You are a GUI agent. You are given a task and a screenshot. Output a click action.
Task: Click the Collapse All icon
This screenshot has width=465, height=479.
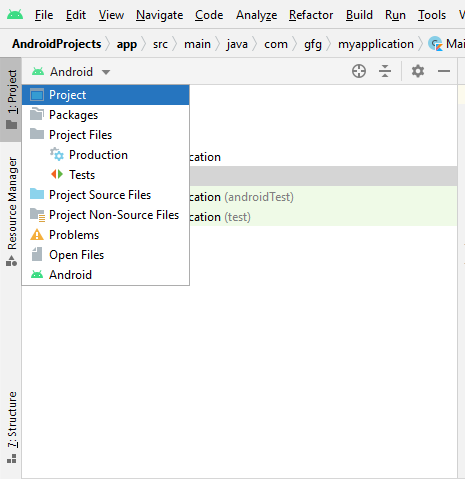click(385, 71)
